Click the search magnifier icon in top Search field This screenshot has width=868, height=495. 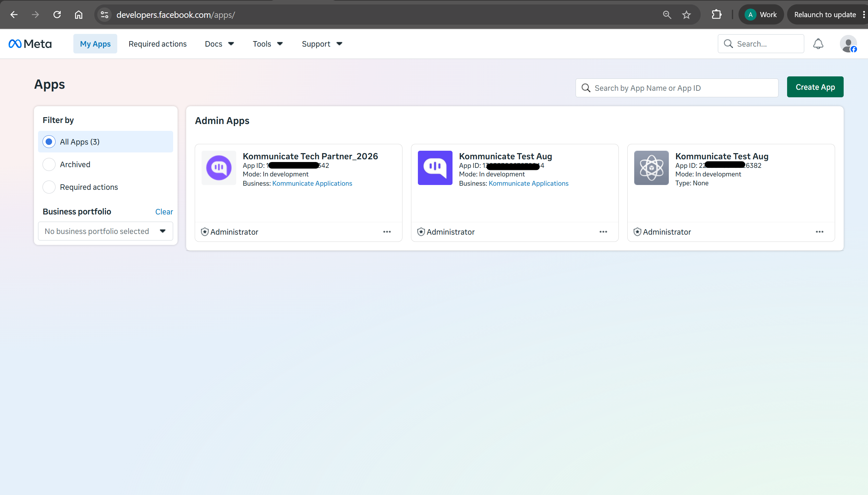click(728, 44)
